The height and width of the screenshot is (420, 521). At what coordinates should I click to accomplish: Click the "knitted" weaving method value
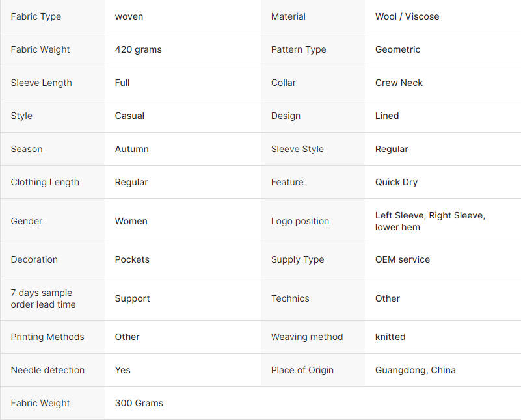[x=390, y=337]
